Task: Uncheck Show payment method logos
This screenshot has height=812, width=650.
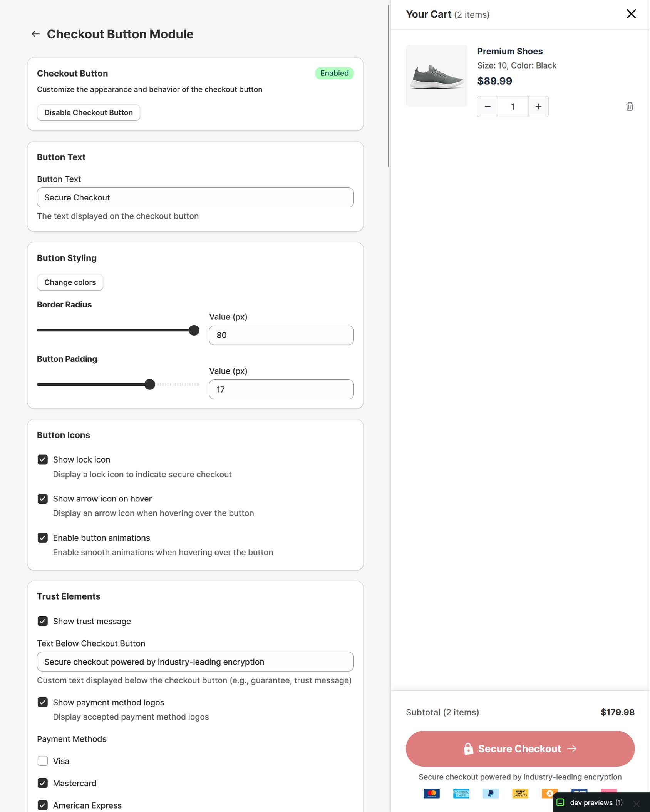Action: (43, 702)
